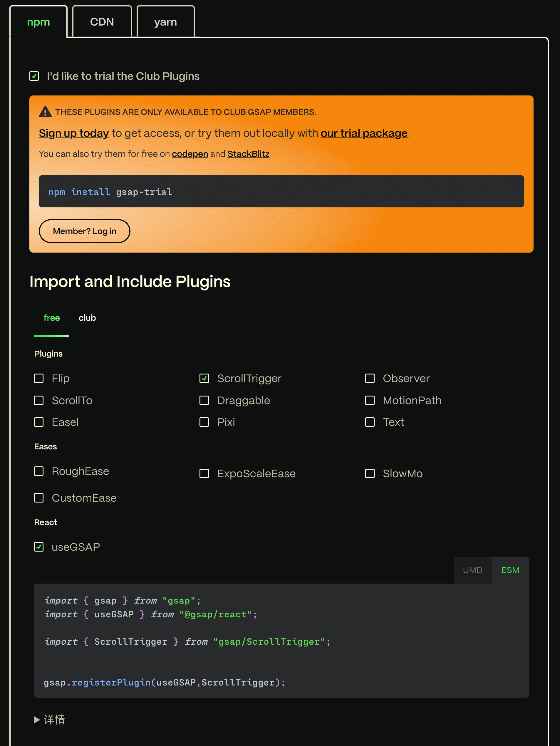Viewport: 560px width, 746px height.
Task: Switch to the yarn tab
Action: tap(165, 21)
